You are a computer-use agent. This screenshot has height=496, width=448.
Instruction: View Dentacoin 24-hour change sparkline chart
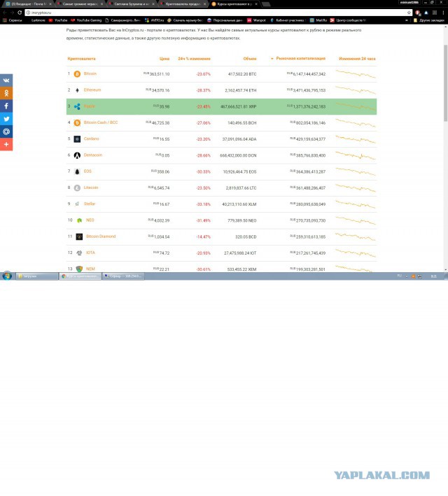click(356, 155)
